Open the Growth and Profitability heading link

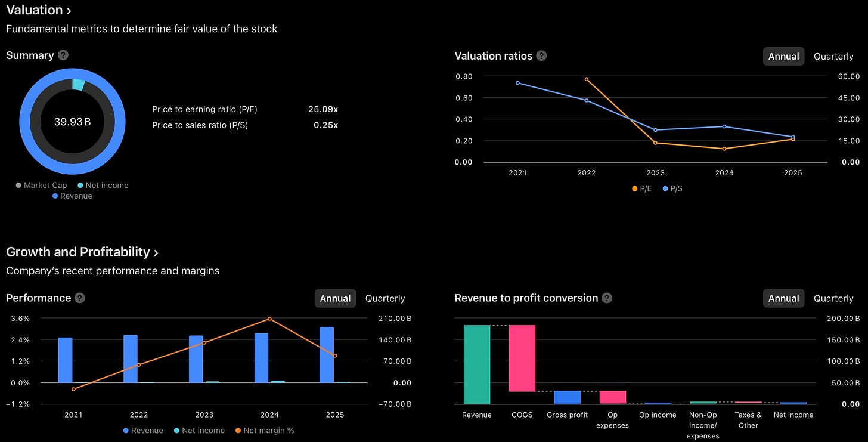[x=82, y=252]
